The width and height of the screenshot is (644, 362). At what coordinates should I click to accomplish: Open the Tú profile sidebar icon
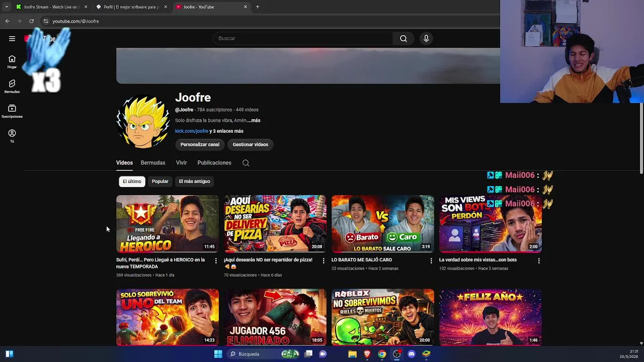[x=12, y=136]
